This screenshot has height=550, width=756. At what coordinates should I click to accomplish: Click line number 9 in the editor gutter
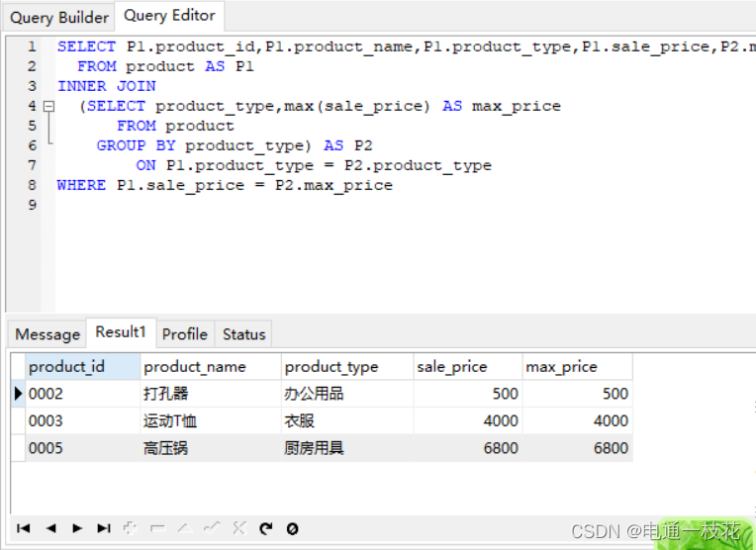click(x=32, y=206)
